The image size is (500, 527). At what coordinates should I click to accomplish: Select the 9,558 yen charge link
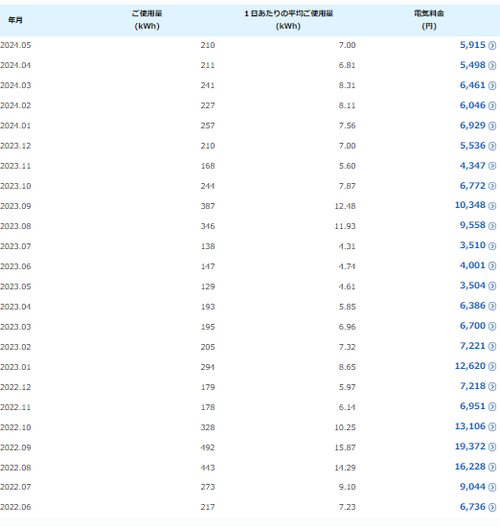pyautogui.click(x=472, y=225)
